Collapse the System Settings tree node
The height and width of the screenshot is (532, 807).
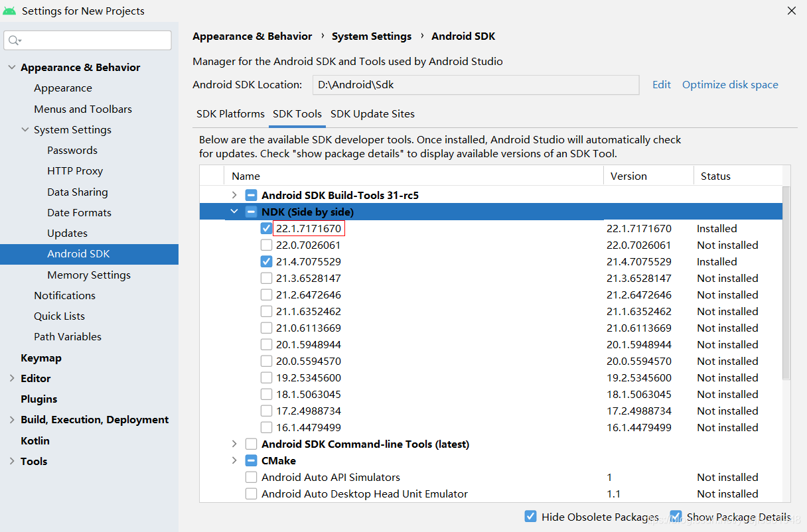coord(25,129)
